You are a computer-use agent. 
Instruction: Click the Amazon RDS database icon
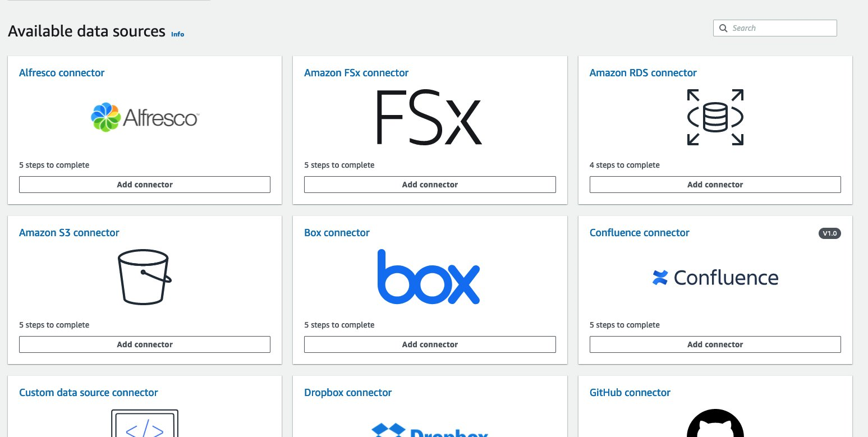715,117
